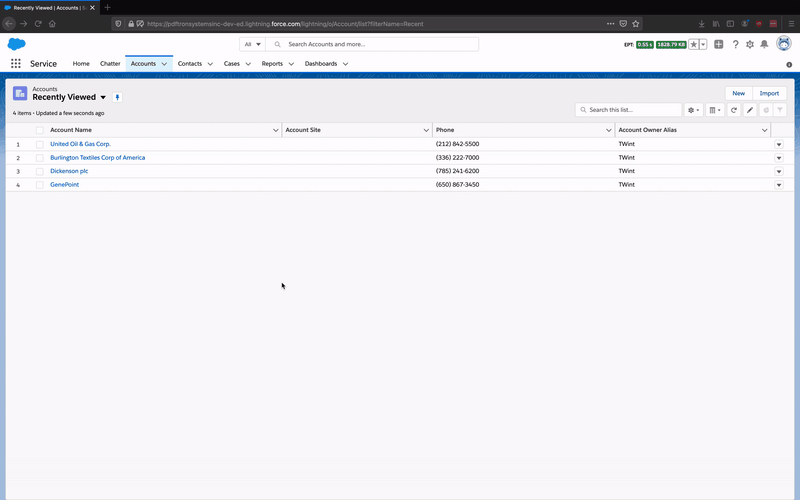Image resolution: width=800 pixels, height=500 pixels.
Task: Open List View Controls gear dropdown
Action: (693, 110)
